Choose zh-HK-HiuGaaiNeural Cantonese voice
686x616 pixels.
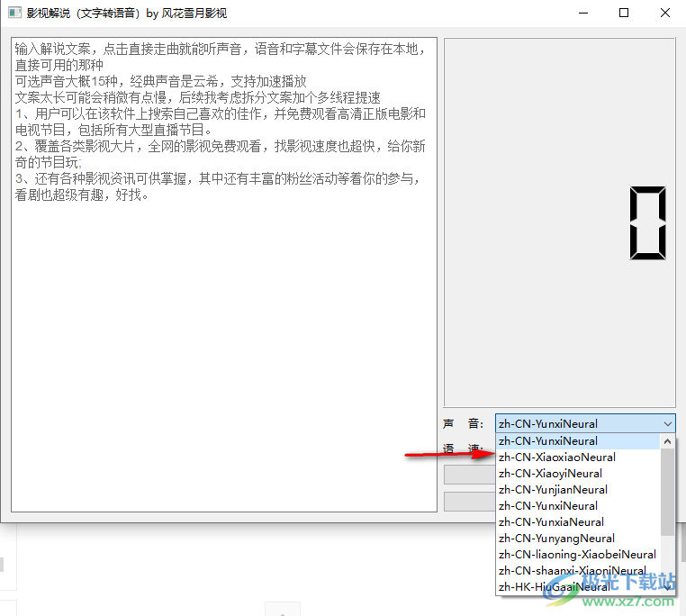553,587
